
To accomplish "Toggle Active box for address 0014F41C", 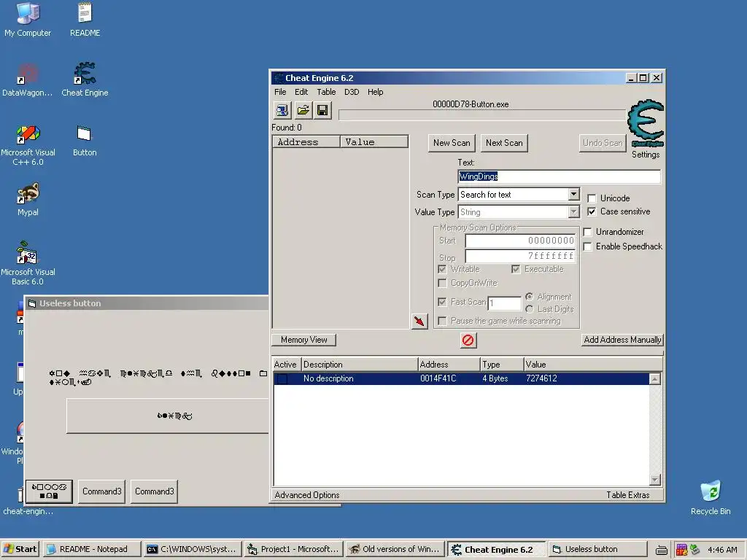I will click(282, 378).
